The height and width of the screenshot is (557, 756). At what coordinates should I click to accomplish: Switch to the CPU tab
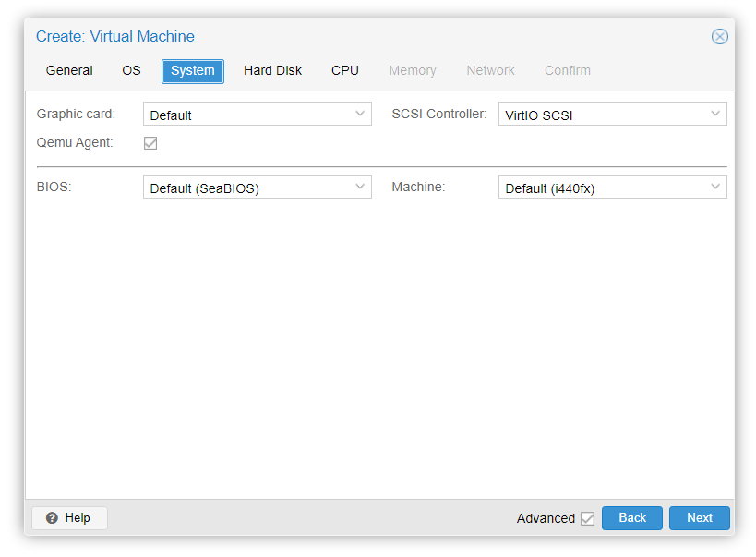[x=345, y=71]
